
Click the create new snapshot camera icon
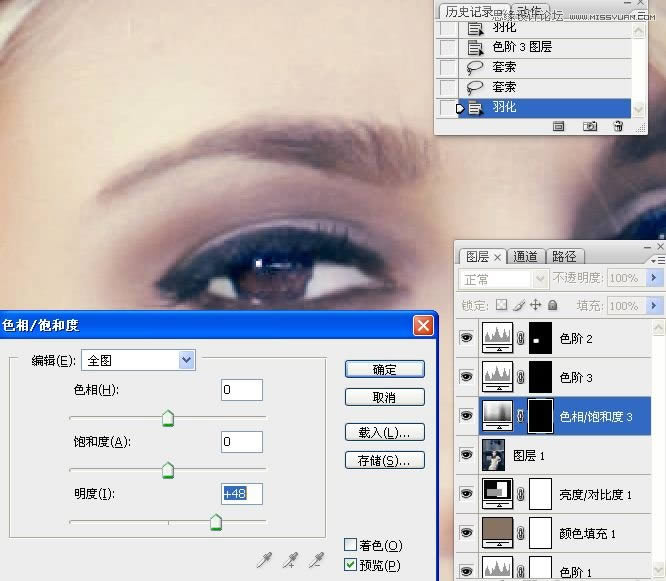tap(590, 126)
